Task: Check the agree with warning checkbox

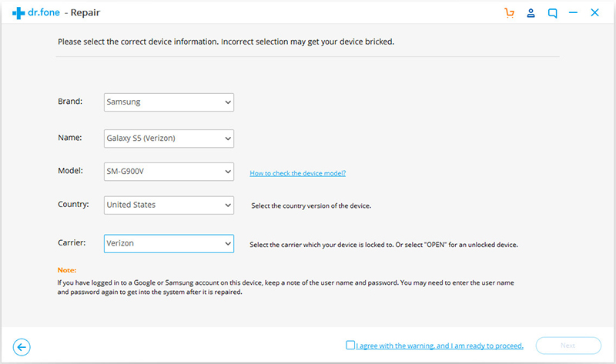Action: pos(350,345)
